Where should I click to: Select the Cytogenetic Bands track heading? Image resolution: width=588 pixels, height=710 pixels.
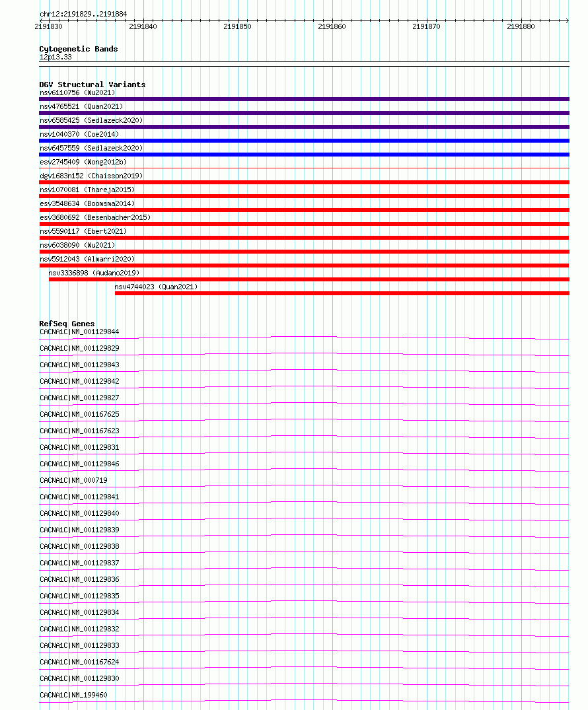[79, 49]
